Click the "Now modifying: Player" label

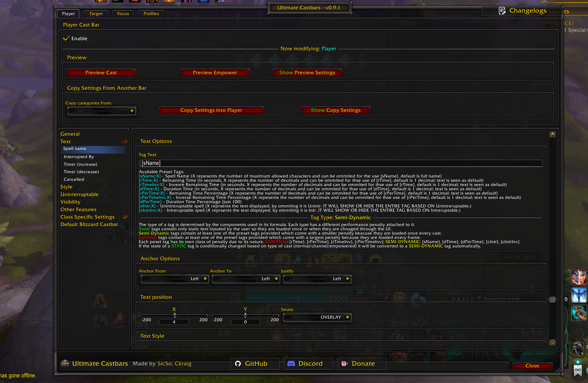coord(308,49)
